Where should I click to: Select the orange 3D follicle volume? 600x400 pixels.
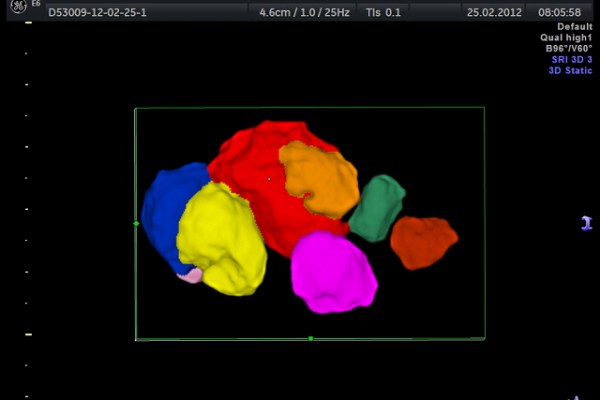click(320, 178)
